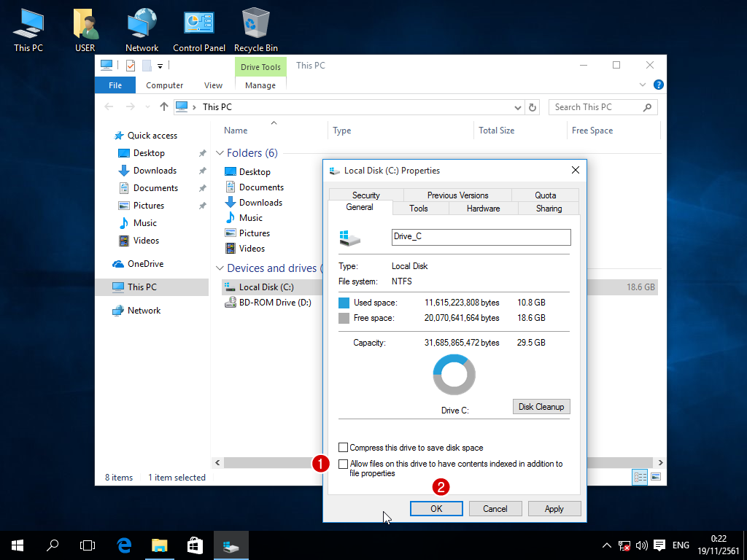Click the Back navigation arrow in Explorer
The width and height of the screenshot is (747, 560).
point(109,106)
